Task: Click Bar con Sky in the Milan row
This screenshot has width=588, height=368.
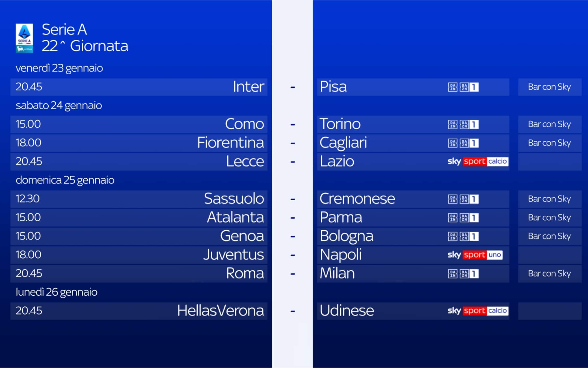Action: click(x=549, y=274)
